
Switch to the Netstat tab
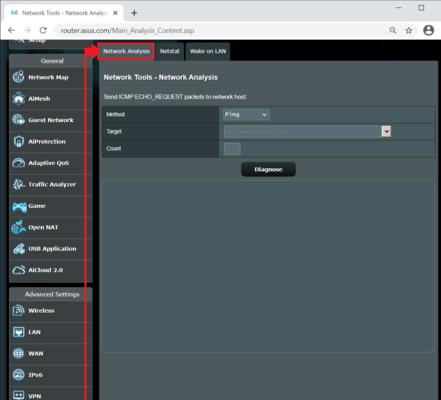point(170,51)
